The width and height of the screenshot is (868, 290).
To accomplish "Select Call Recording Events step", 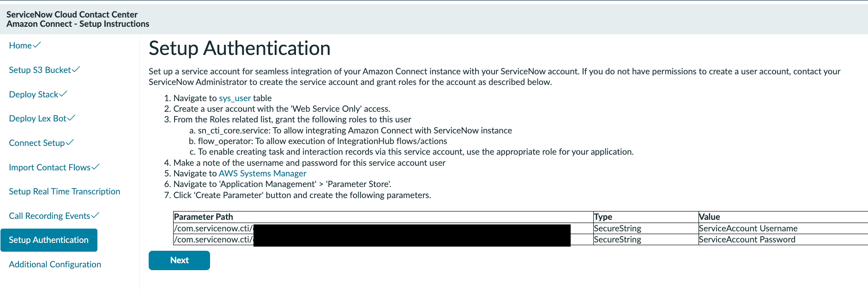I will coord(49,216).
